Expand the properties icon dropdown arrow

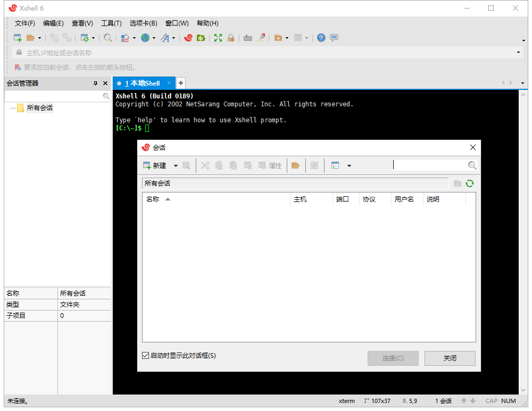pos(93,38)
